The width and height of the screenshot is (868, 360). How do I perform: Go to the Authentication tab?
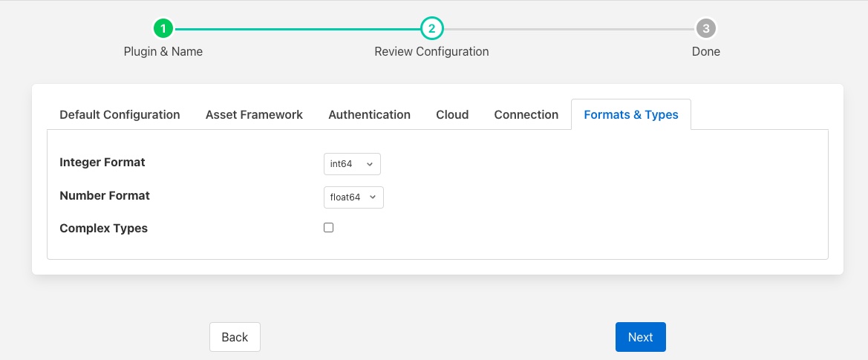[x=369, y=115]
